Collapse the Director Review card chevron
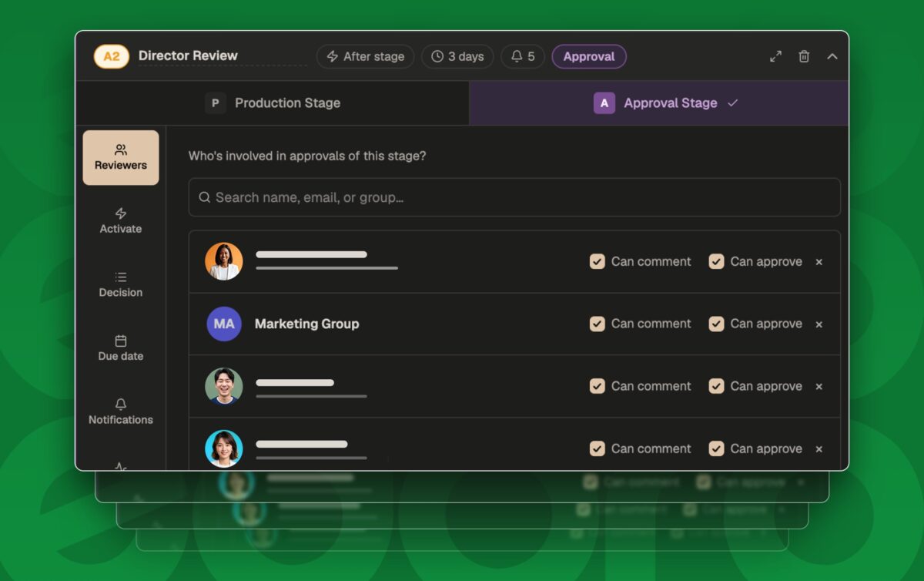The width and height of the screenshot is (924, 581). coord(832,56)
